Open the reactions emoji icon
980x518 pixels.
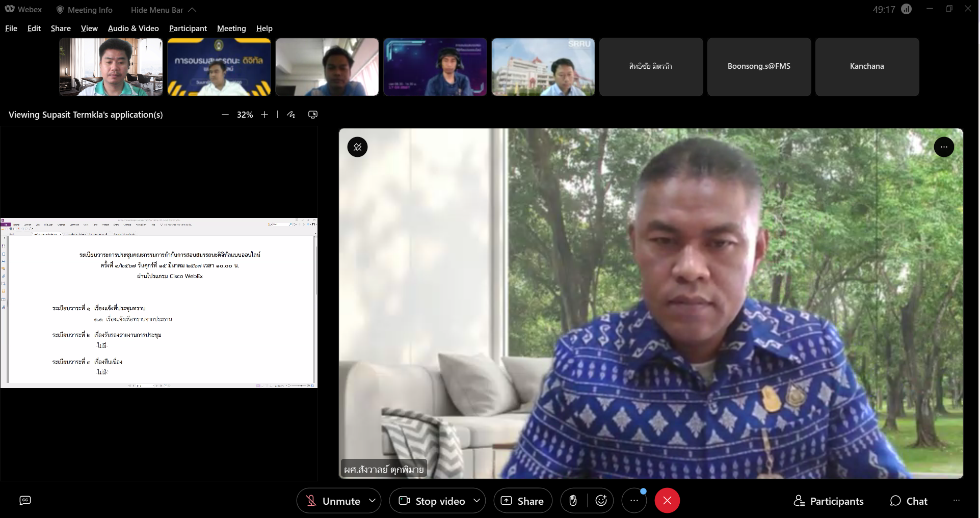coord(601,501)
